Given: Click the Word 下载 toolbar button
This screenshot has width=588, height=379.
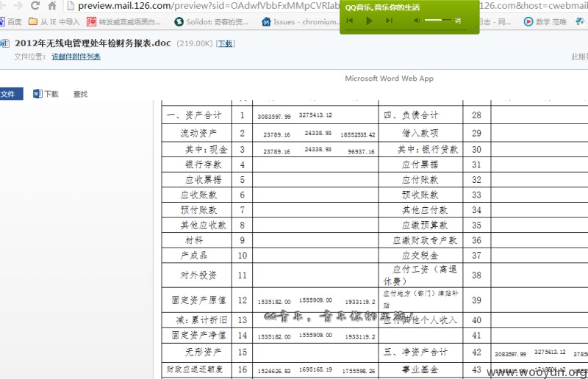Looking at the screenshot, I should tap(46, 94).
